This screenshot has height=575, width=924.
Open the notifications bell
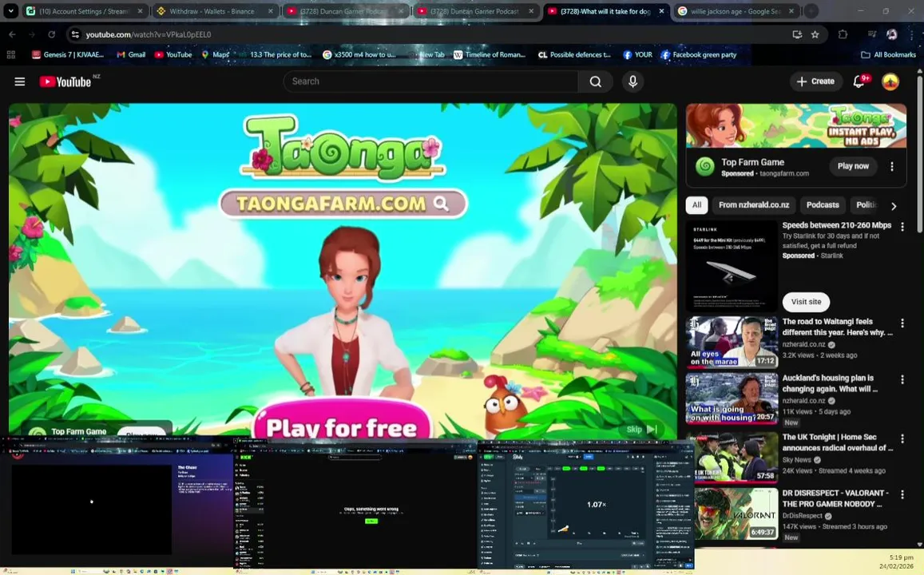[860, 81]
